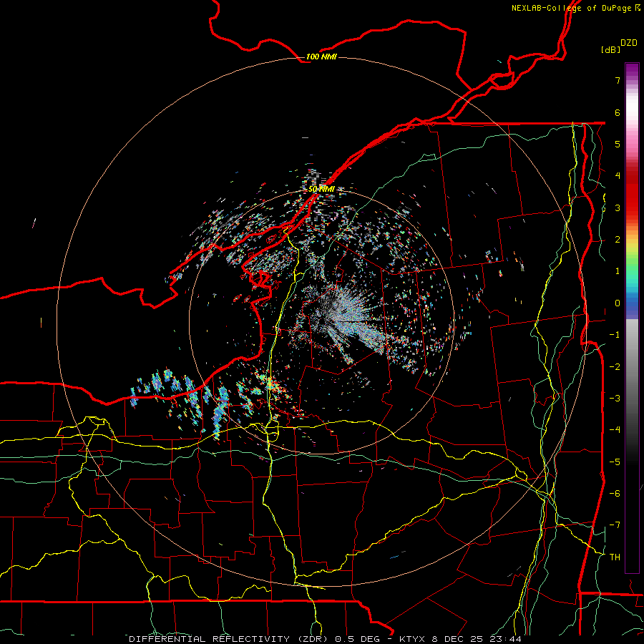Click the 50 NMI range ring label
644x644 pixels.
(321, 189)
